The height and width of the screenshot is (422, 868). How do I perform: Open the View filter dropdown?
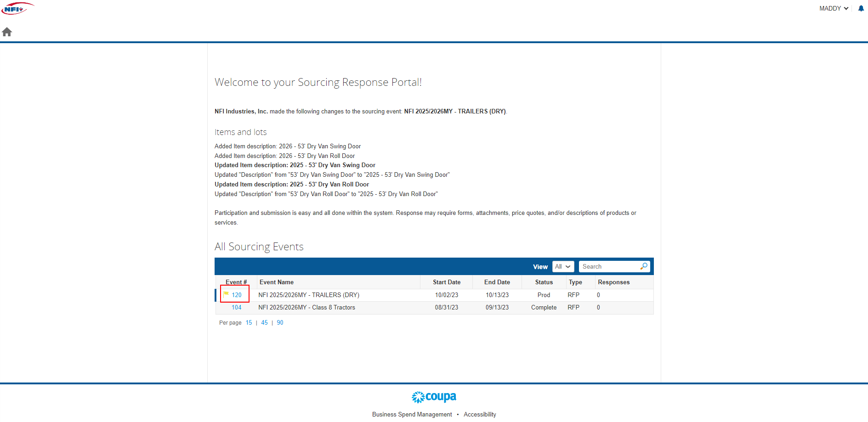(563, 266)
